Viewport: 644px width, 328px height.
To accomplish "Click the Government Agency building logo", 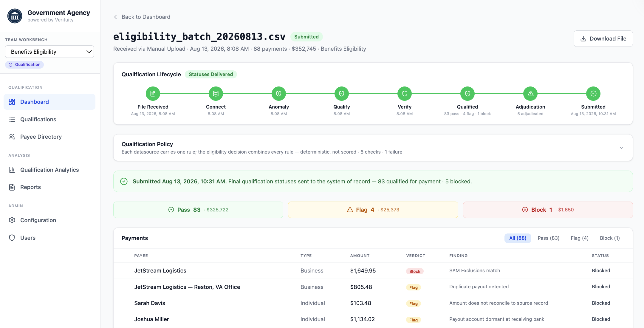I will point(15,16).
